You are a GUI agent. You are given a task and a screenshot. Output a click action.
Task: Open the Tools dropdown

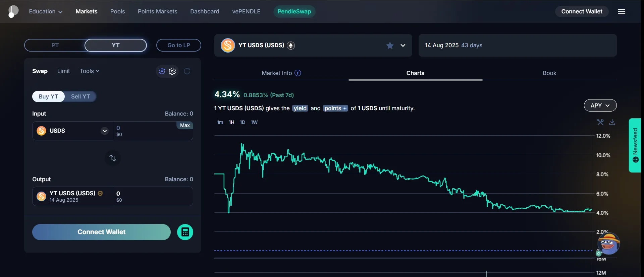[x=90, y=71]
